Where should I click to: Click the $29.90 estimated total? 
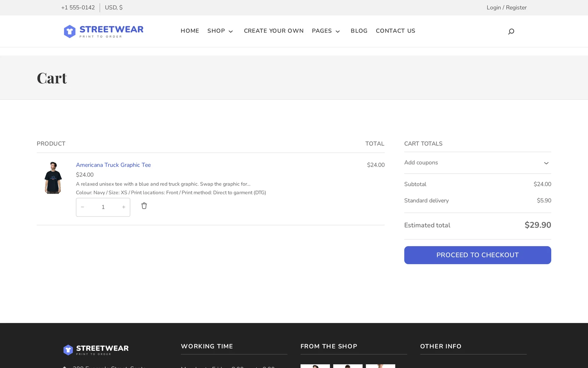coord(538,225)
